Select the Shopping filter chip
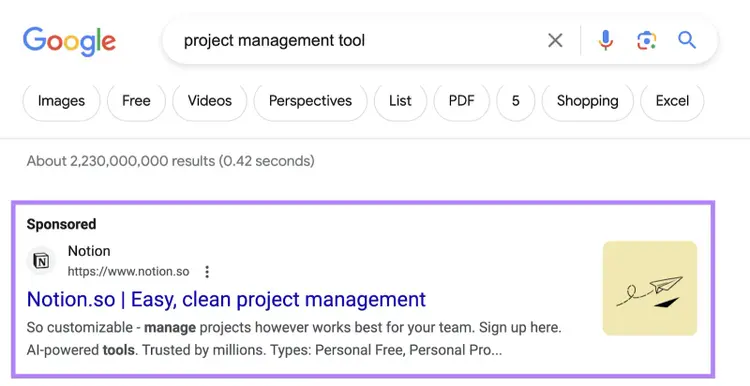Image resolution: width=750 pixels, height=386 pixels. [587, 101]
